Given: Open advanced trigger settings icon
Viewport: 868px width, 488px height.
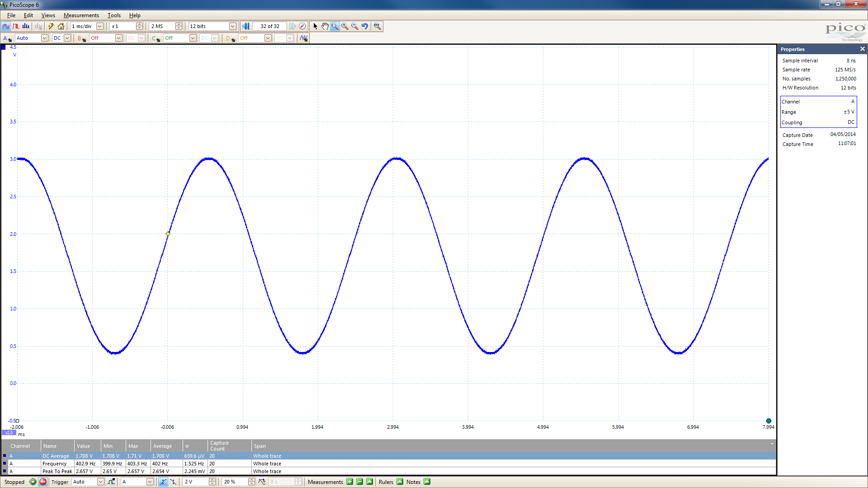Looking at the screenshot, I should (111, 482).
